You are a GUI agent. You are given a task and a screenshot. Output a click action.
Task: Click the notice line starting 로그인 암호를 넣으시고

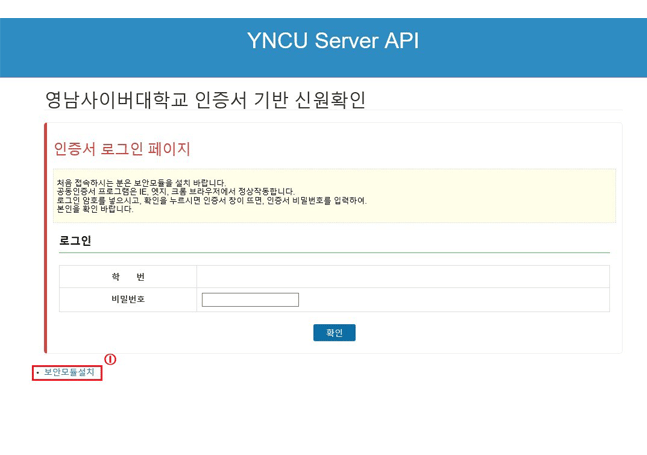[x=212, y=200]
